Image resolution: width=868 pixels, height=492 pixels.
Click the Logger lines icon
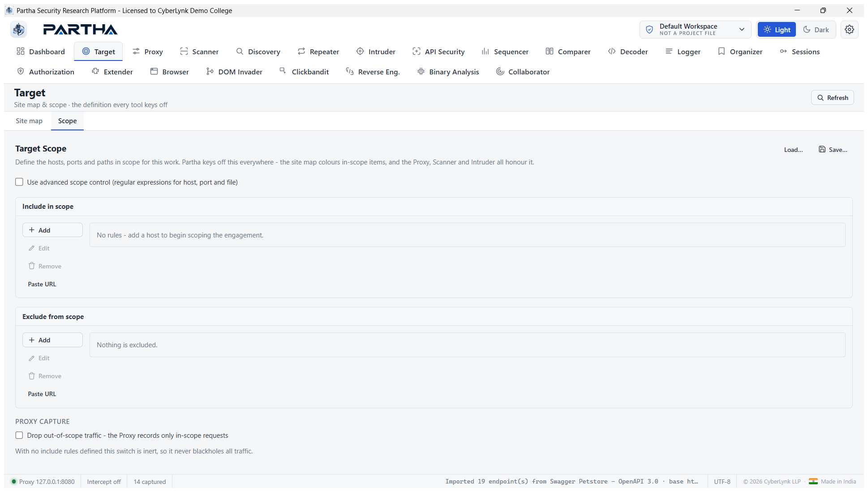pyautogui.click(x=669, y=51)
